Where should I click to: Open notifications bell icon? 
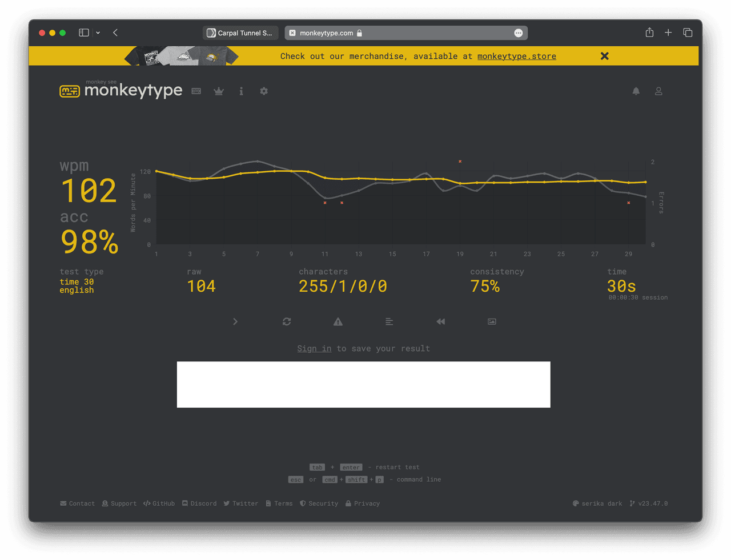click(x=636, y=91)
